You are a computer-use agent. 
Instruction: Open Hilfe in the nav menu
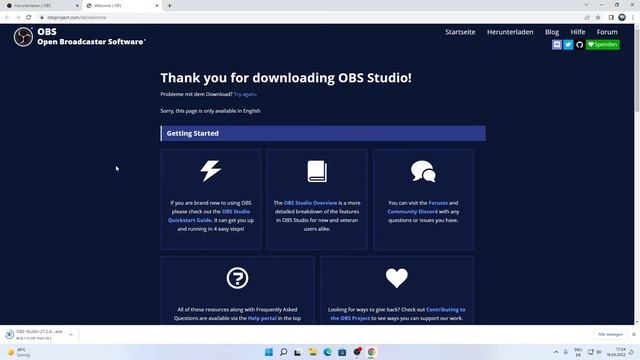[578, 32]
